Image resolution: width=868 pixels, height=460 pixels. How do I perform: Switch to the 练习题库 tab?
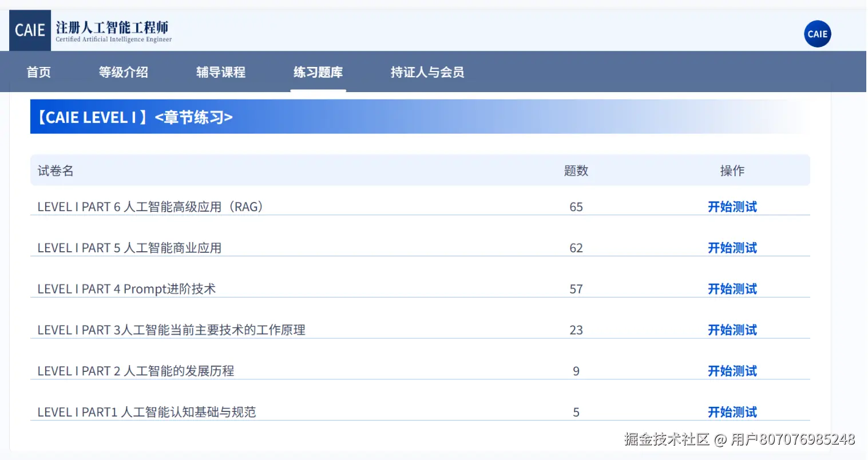tap(318, 72)
